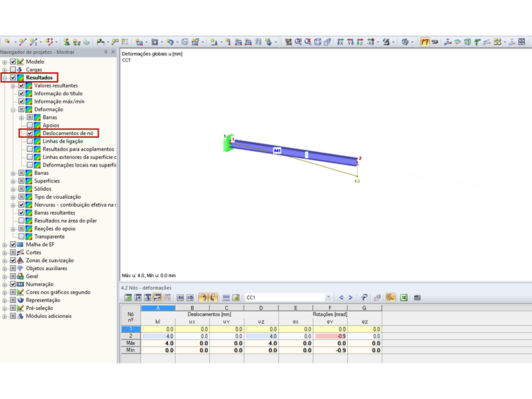Image resolution: width=532 pixels, height=399 pixels.
Task: Select the new line tool in toolbar
Action: click(22, 42)
